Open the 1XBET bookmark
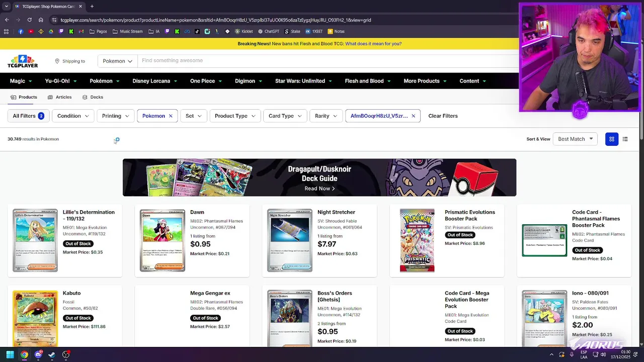This screenshot has width=644, height=362. tap(314, 31)
